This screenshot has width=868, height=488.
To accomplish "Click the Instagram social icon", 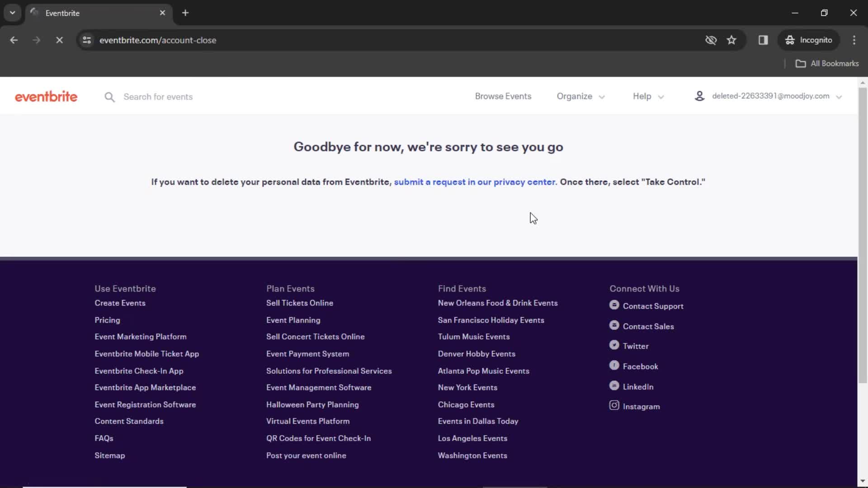I will click(x=615, y=406).
